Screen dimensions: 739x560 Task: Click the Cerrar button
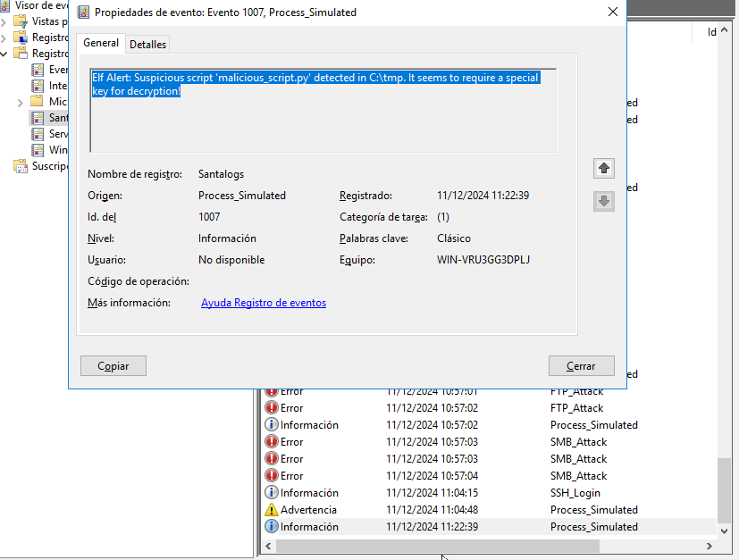(581, 366)
